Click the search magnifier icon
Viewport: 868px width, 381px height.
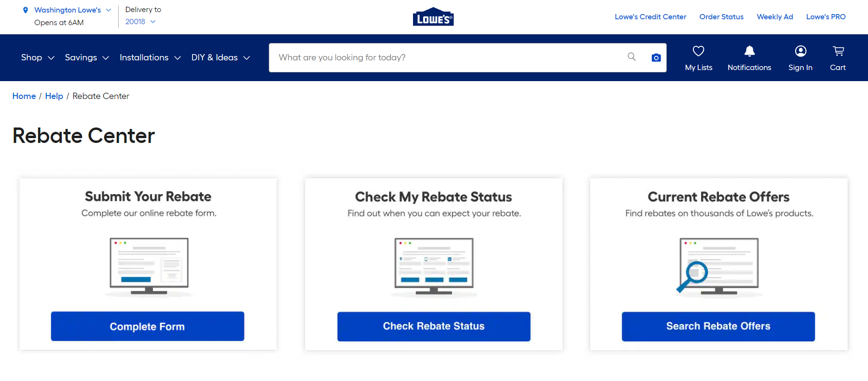[632, 57]
